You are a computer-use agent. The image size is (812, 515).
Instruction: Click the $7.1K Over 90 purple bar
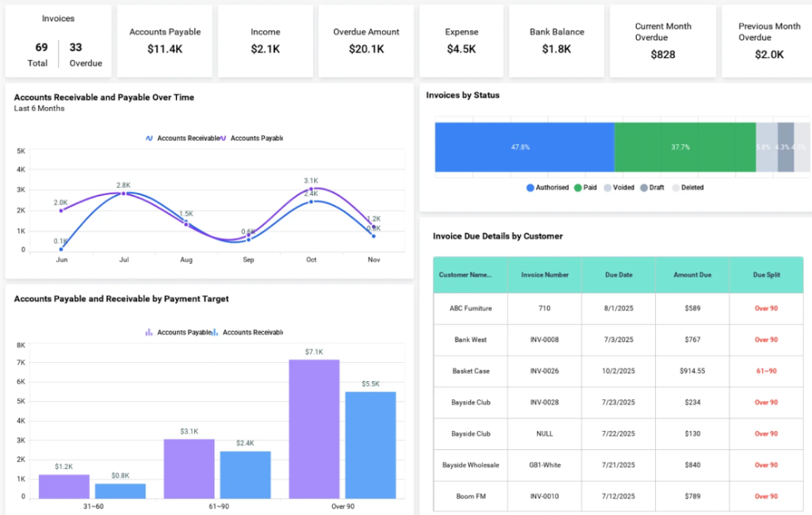(x=314, y=429)
